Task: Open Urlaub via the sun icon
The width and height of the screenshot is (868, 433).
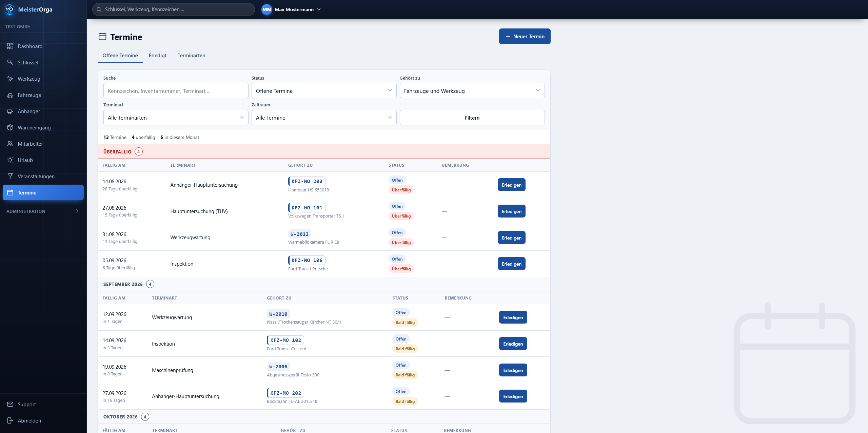Action: coord(10,160)
